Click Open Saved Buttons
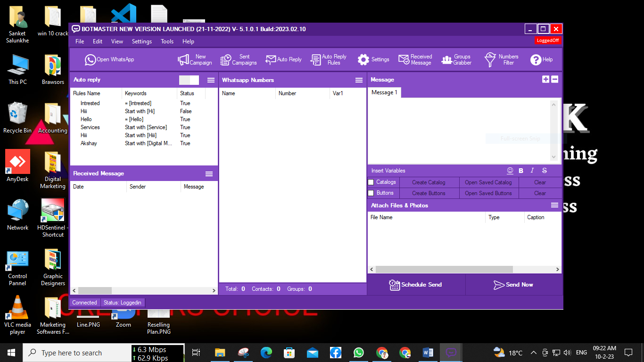This screenshot has width=644, height=362. 488,193
